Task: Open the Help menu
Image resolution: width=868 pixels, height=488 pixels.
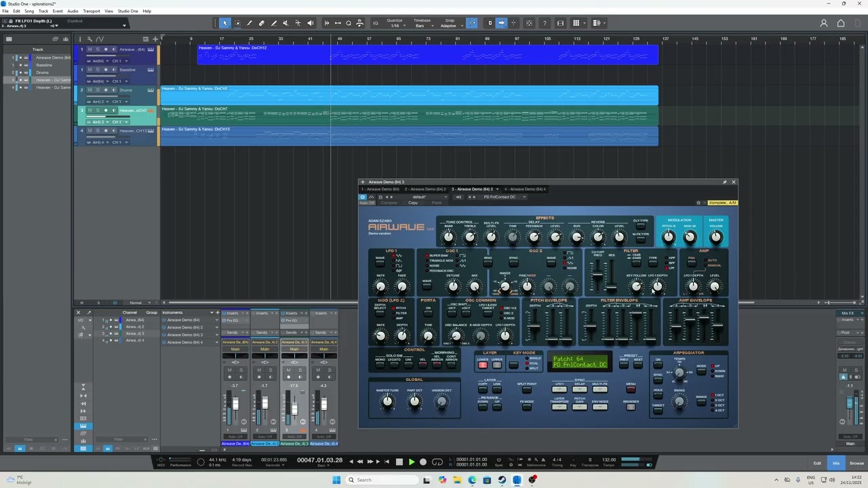Action: 146,12
